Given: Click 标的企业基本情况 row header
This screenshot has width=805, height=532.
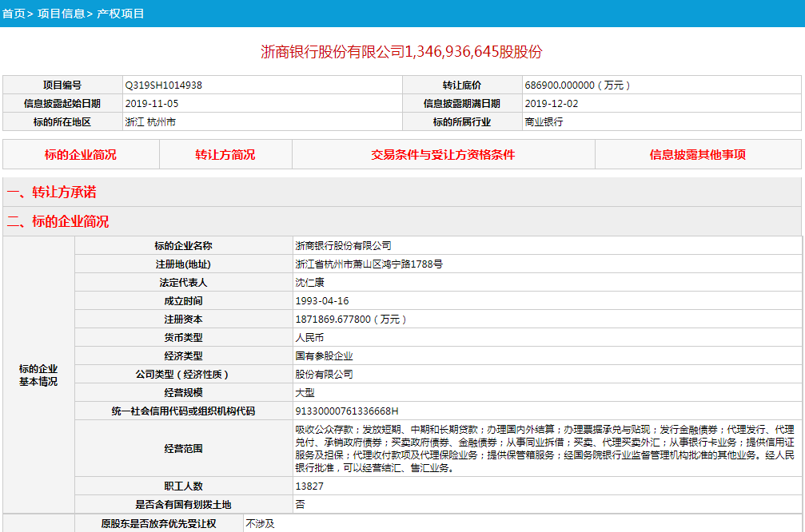Looking at the screenshot, I should coord(38,375).
